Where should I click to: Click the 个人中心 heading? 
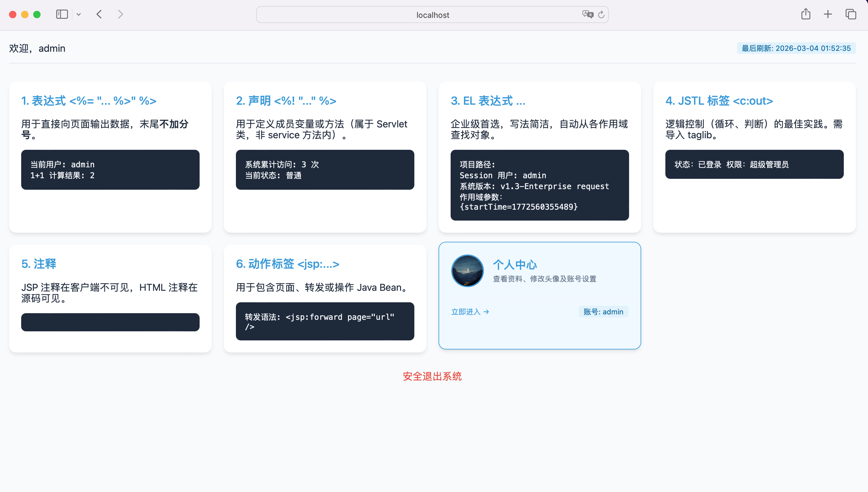point(515,264)
